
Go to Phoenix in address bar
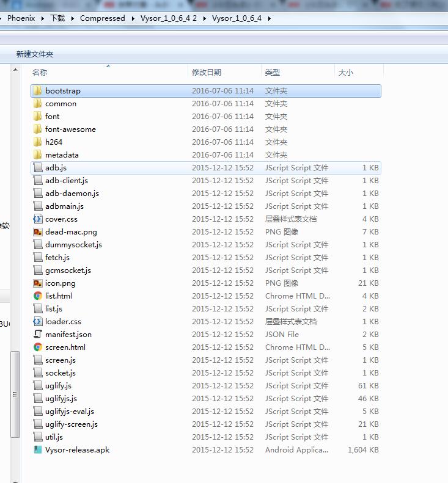pos(21,18)
